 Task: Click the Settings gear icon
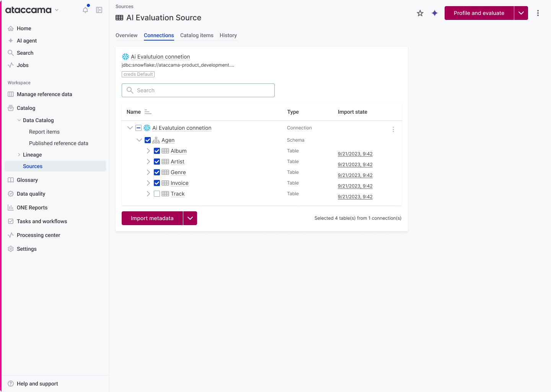[11, 249]
